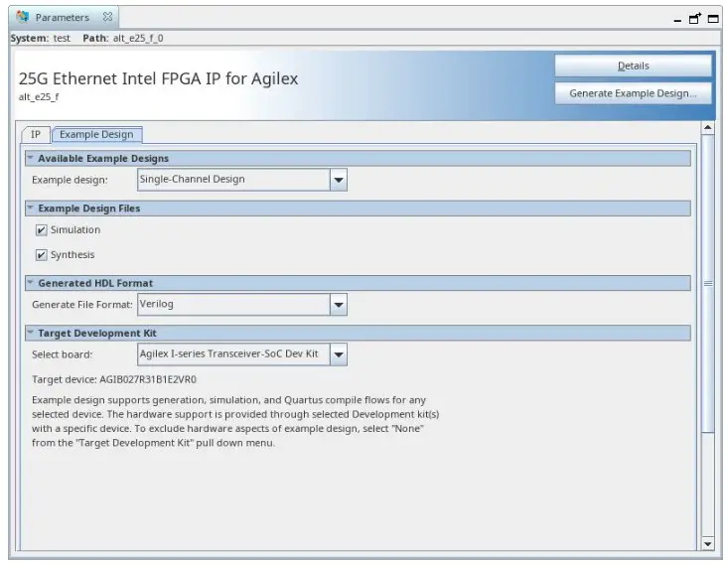Click Generate Example Design button
Viewport: 728px width, 564px height.
click(x=633, y=93)
